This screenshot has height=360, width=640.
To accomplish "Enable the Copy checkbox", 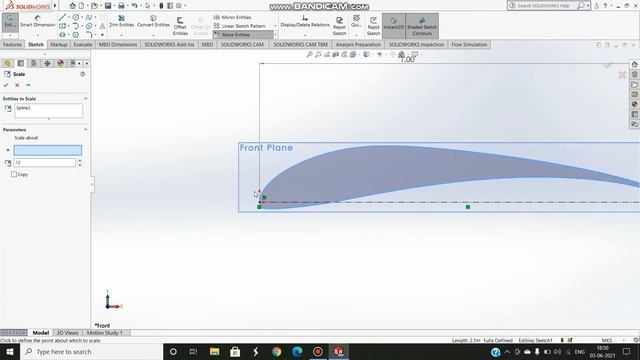I will click(14, 174).
